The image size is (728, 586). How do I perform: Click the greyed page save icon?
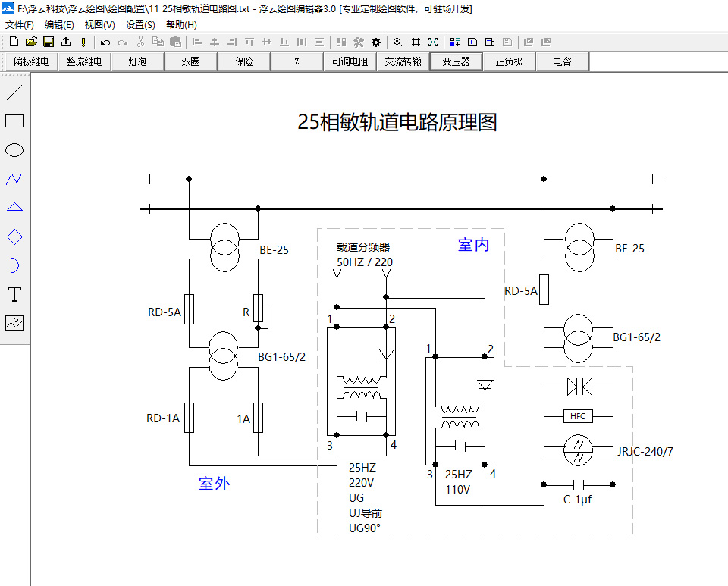[507, 42]
